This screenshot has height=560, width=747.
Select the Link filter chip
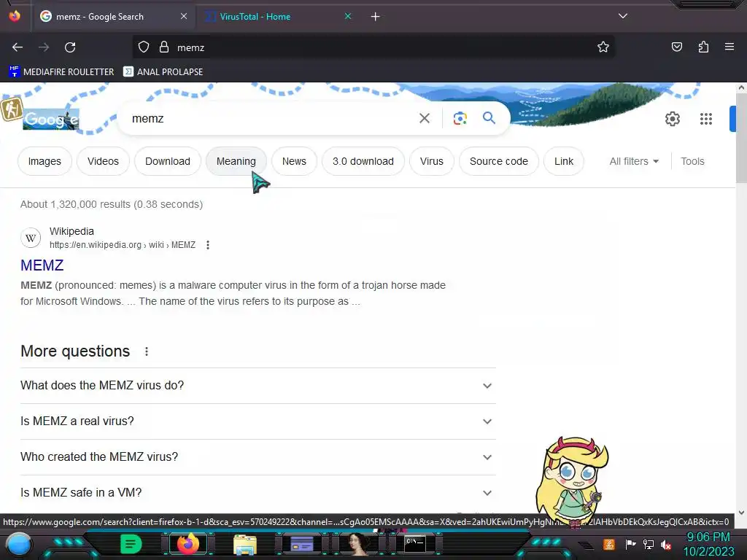click(x=564, y=161)
